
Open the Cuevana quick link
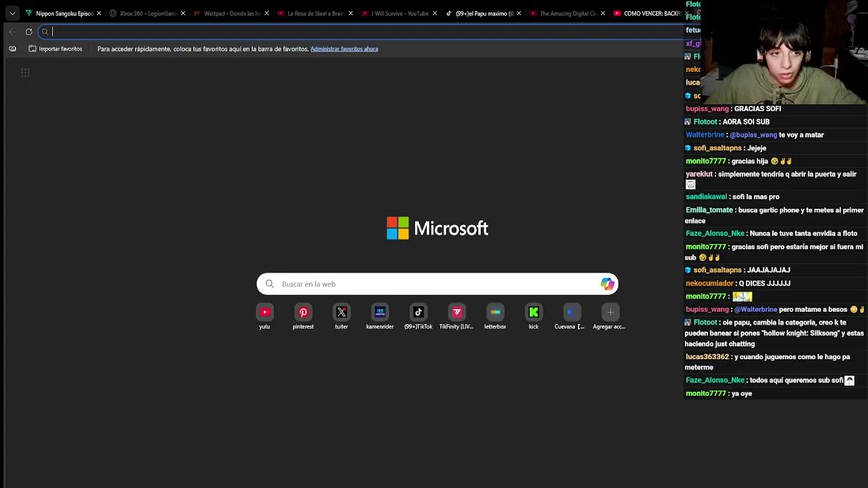[572, 312]
